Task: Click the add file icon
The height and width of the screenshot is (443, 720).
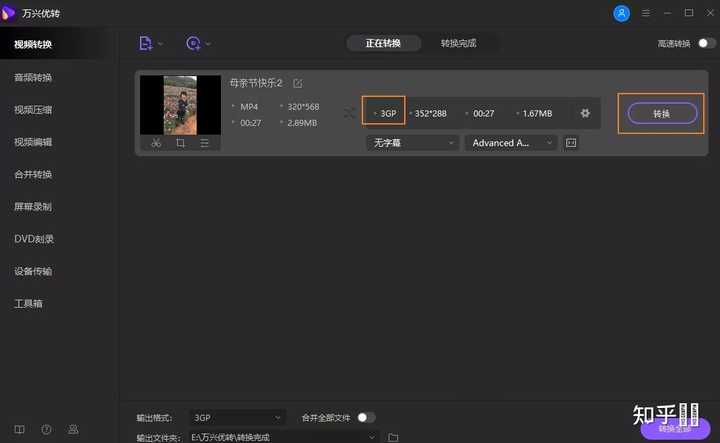Action: pyautogui.click(x=146, y=44)
